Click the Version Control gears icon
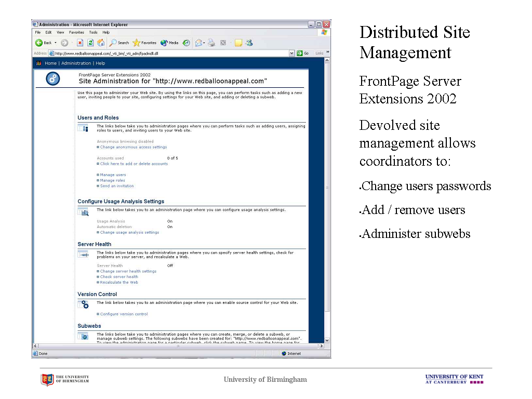 pos(84,304)
